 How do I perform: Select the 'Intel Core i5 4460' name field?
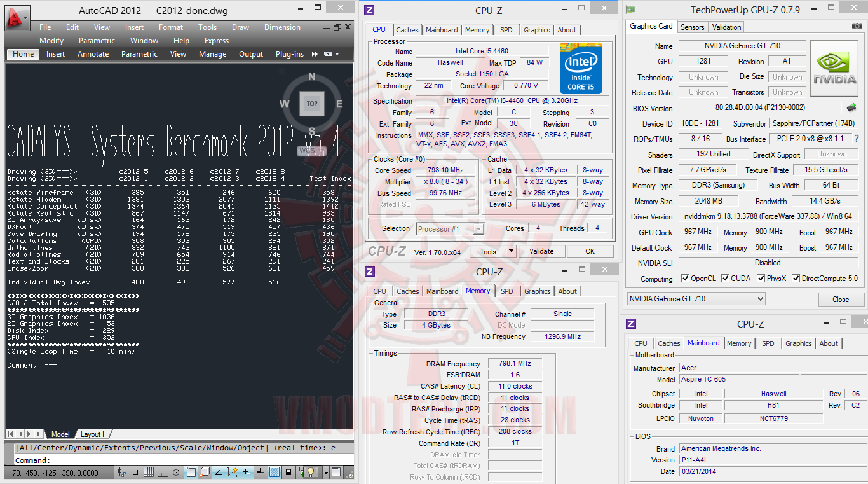(x=482, y=52)
